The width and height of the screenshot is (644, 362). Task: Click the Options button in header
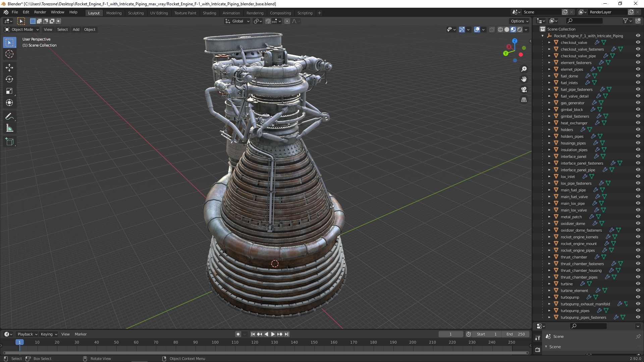click(519, 21)
